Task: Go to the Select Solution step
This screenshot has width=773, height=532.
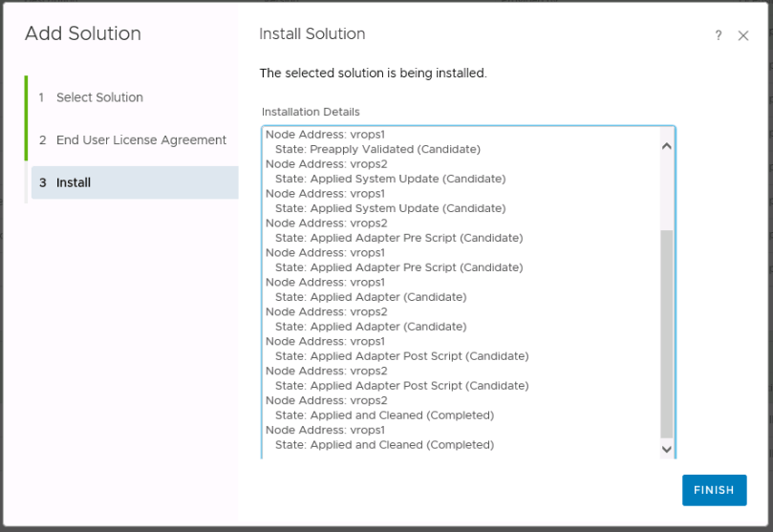Action: pos(99,97)
